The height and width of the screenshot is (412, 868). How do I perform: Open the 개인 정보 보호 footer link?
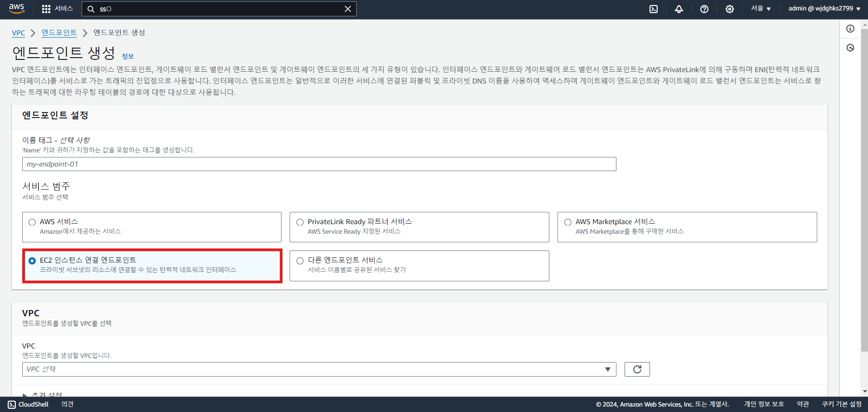(764, 404)
